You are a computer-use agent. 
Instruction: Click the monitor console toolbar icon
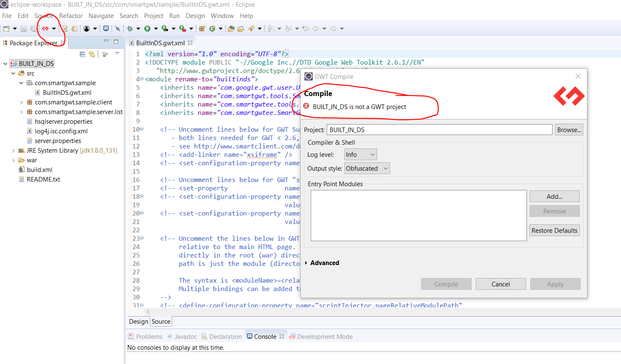(x=106, y=29)
